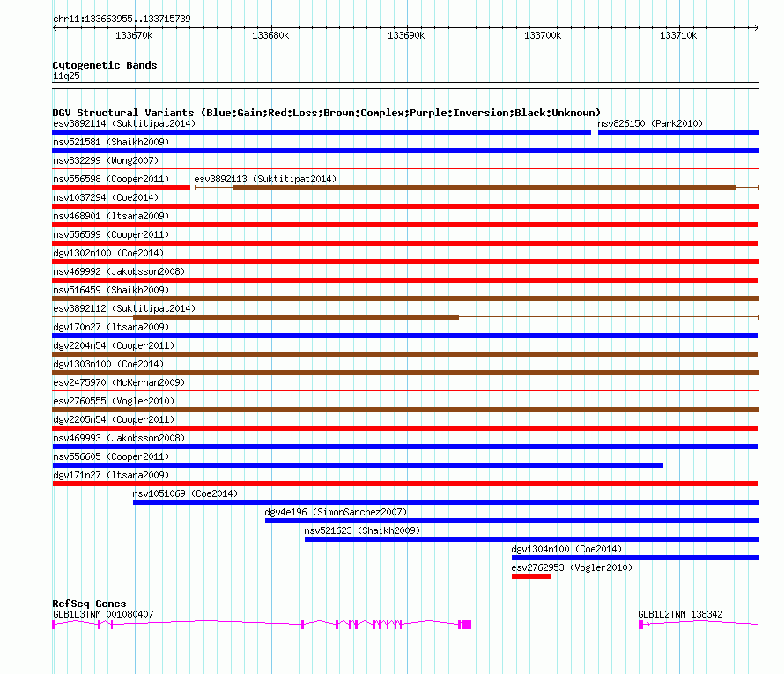Select esv3892113 (Suktitipat2014) variant label
Screen dimensions: 784x674
265,179
